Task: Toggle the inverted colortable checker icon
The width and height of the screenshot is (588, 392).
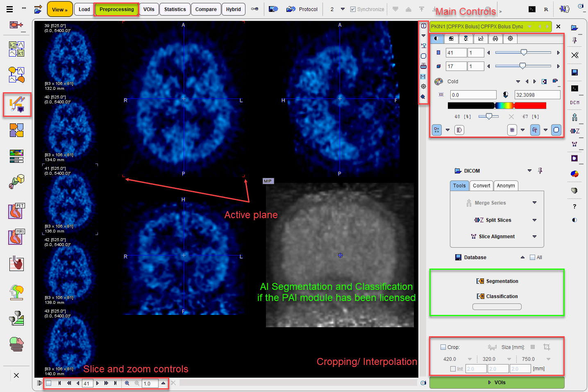Action: (x=544, y=81)
